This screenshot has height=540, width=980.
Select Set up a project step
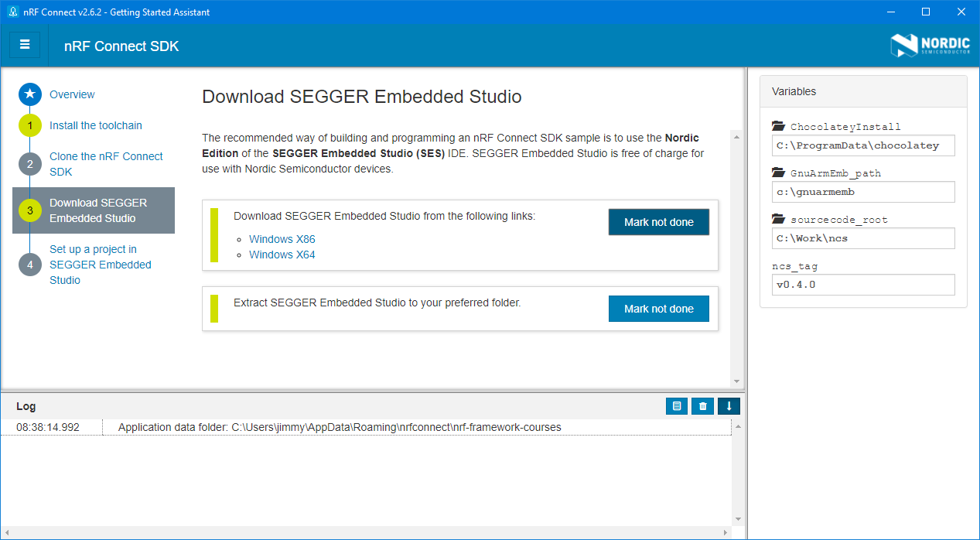tap(100, 265)
